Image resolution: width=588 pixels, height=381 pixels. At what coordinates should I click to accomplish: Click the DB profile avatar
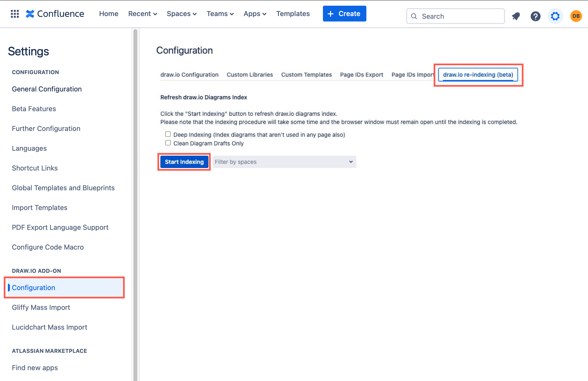(x=576, y=16)
